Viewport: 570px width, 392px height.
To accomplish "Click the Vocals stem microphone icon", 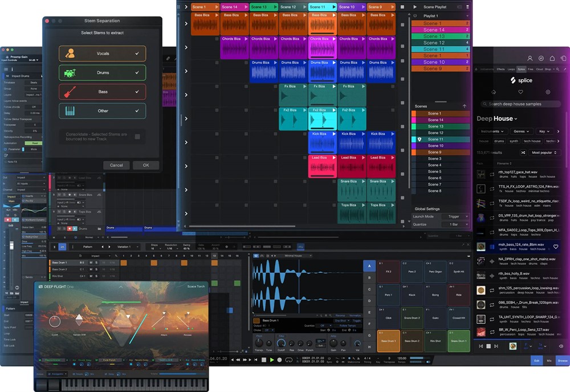I will pos(70,54).
